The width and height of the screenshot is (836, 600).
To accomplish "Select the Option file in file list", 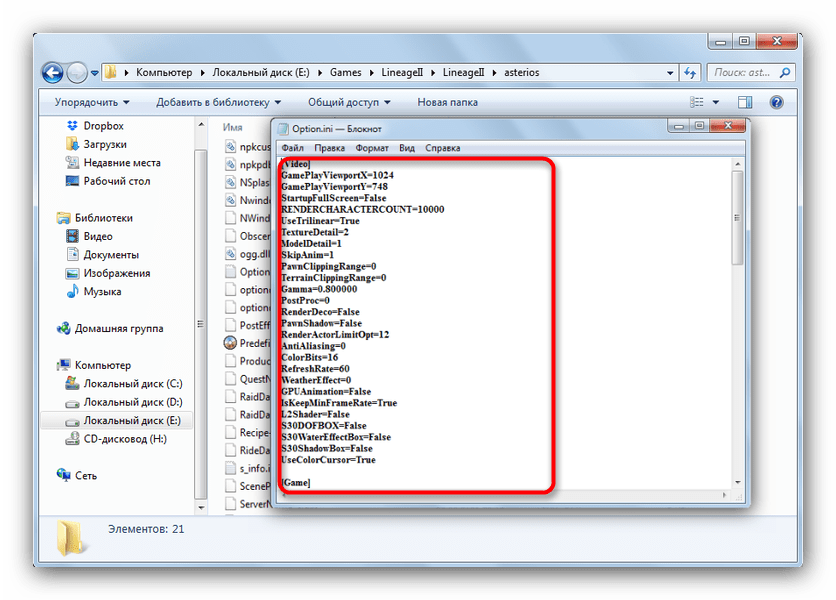I will [247, 272].
